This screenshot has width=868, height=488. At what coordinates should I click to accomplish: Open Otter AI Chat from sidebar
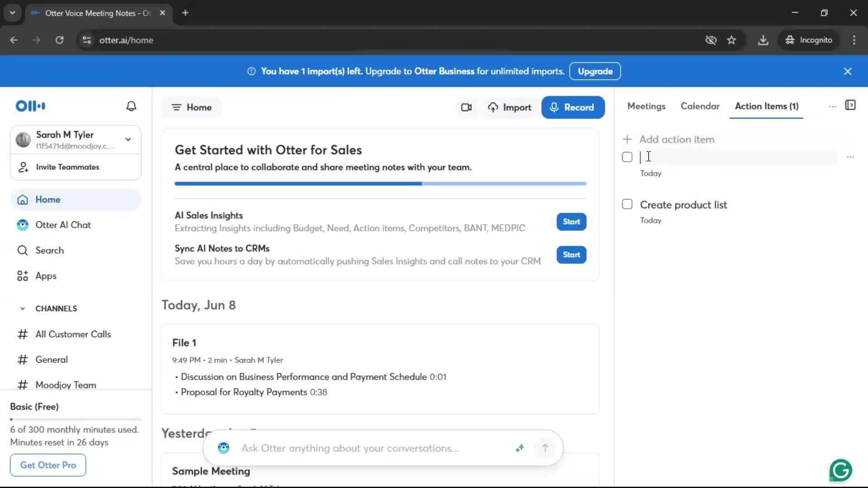[76, 225]
